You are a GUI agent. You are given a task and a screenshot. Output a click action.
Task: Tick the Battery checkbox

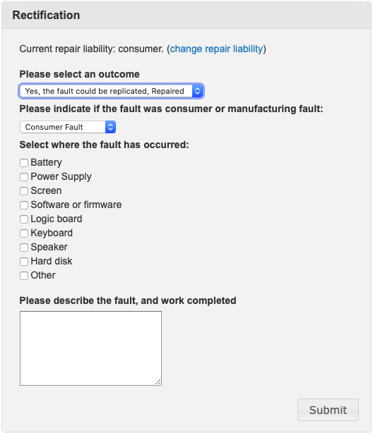(24, 163)
